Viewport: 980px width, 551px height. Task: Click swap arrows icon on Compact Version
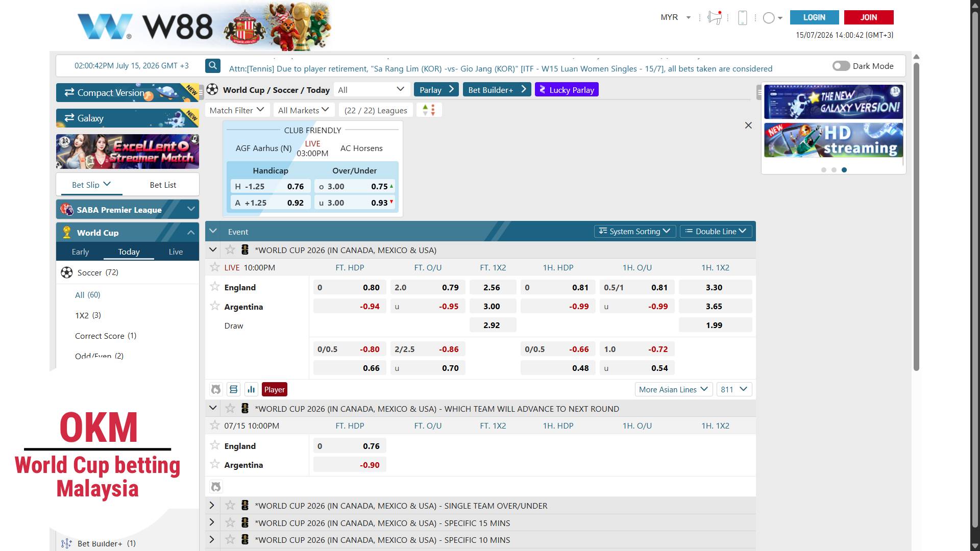(69, 92)
